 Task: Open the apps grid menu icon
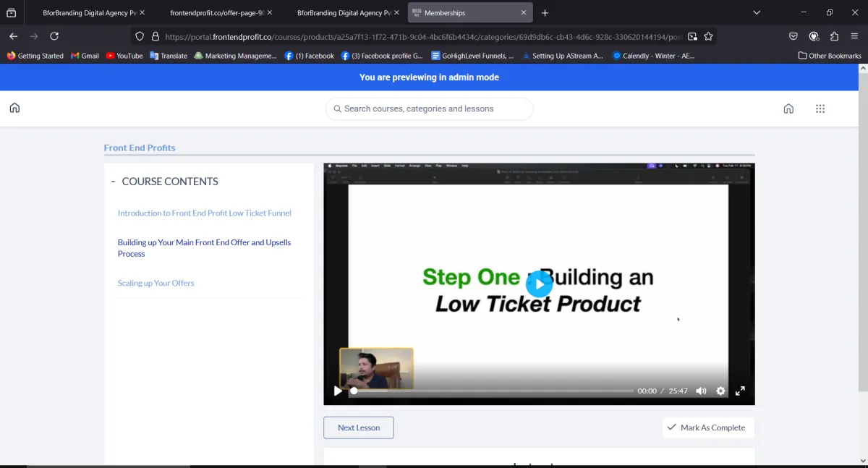click(820, 109)
